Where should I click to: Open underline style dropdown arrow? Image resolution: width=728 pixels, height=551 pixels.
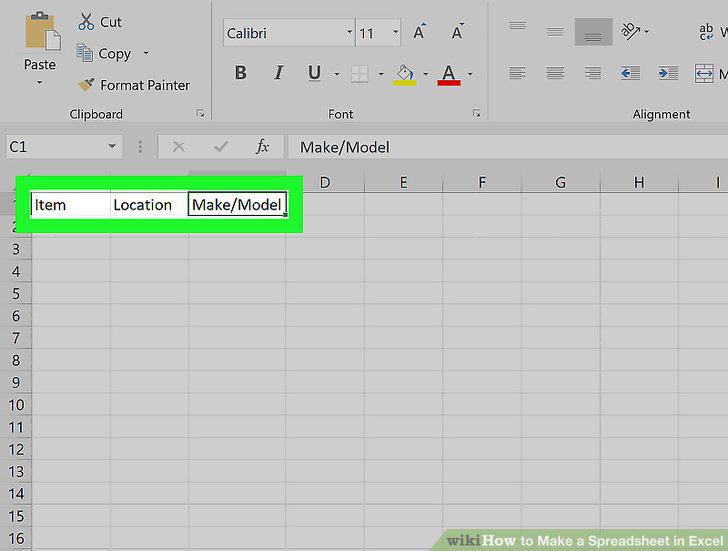337,74
